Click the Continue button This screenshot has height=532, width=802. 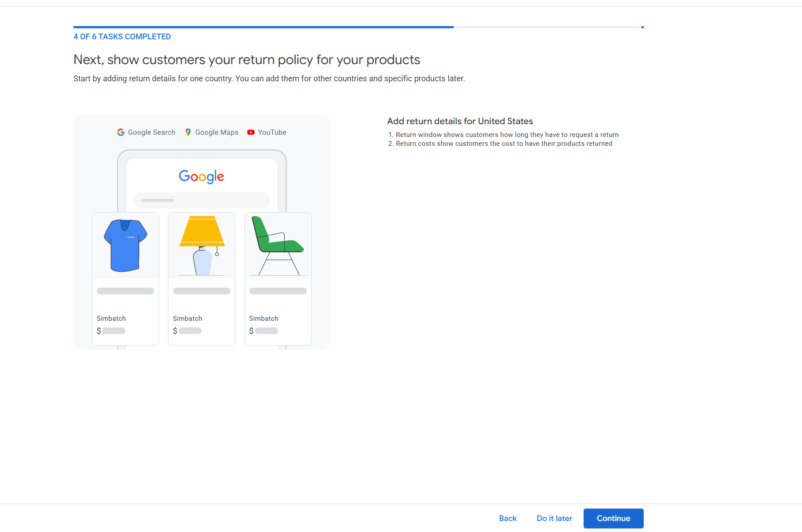click(x=613, y=518)
